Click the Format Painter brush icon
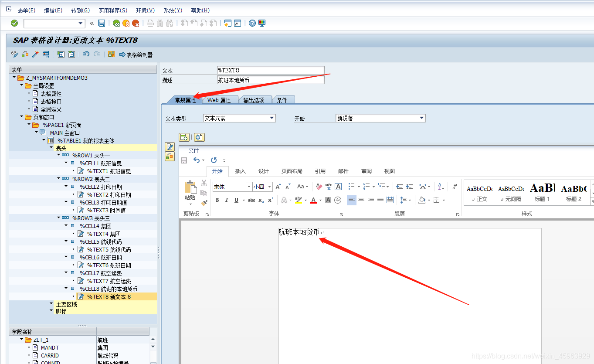 (x=204, y=203)
